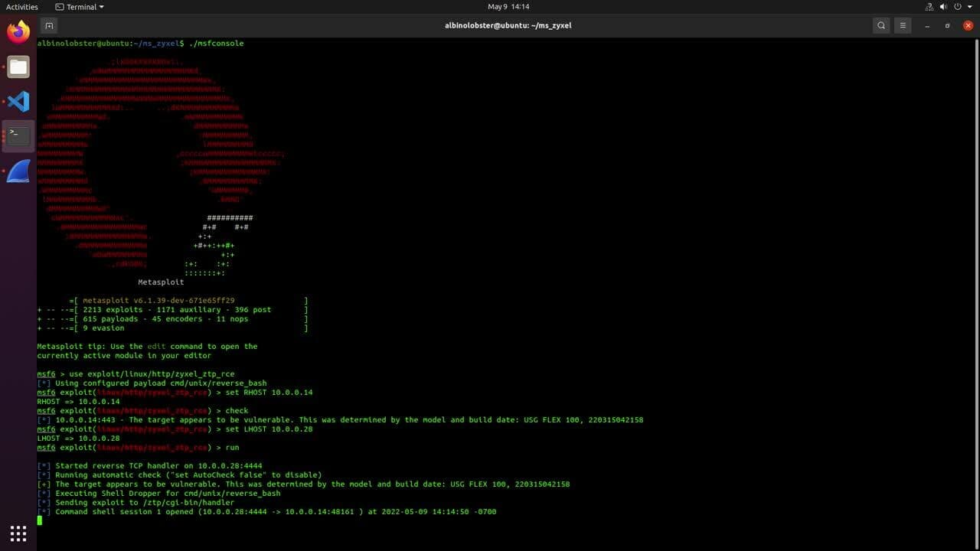Click the terminal search icon
Image resolution: width=980 pixels, height=551 pixels.
pos(881,25)
